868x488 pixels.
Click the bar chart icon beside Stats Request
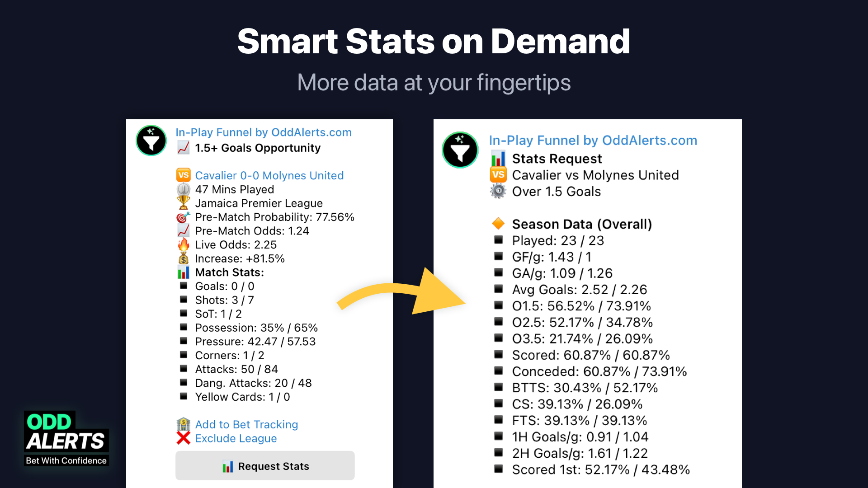click(498, 159)
